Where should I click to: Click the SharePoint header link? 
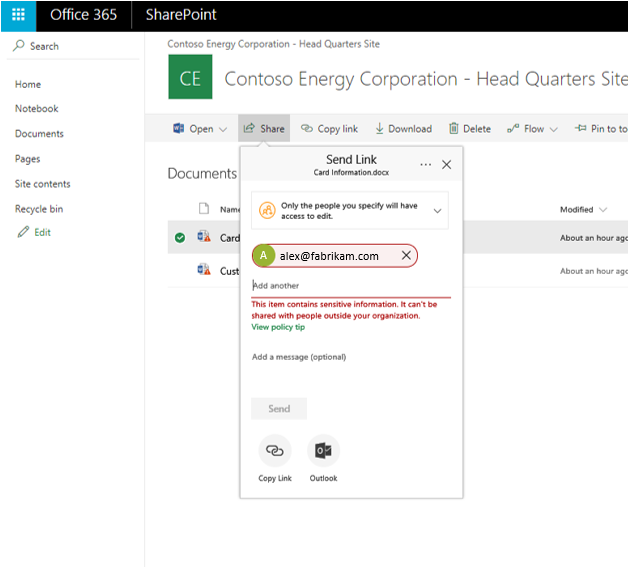(181, 15)
